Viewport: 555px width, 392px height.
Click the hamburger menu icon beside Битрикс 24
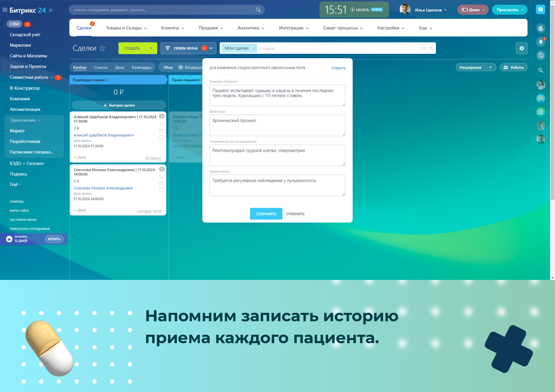5,10
